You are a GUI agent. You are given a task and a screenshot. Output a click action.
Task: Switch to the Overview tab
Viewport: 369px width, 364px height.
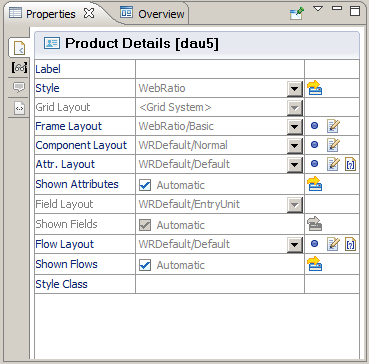click(x=152, y=14)
